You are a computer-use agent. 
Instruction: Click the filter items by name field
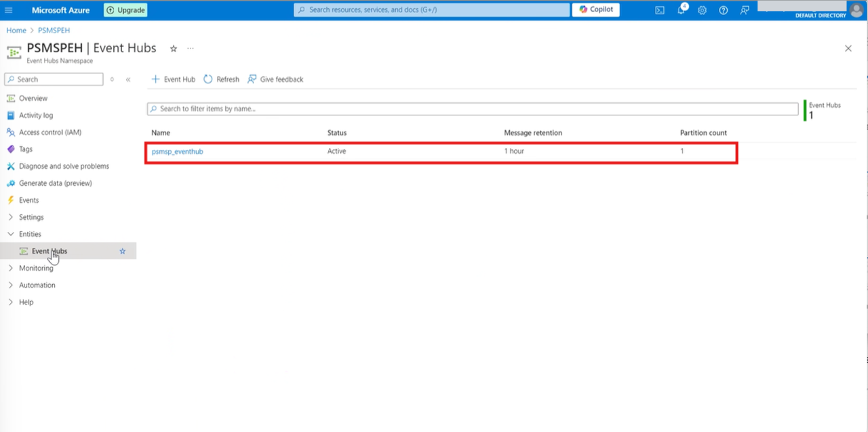(x=472, y=109)
